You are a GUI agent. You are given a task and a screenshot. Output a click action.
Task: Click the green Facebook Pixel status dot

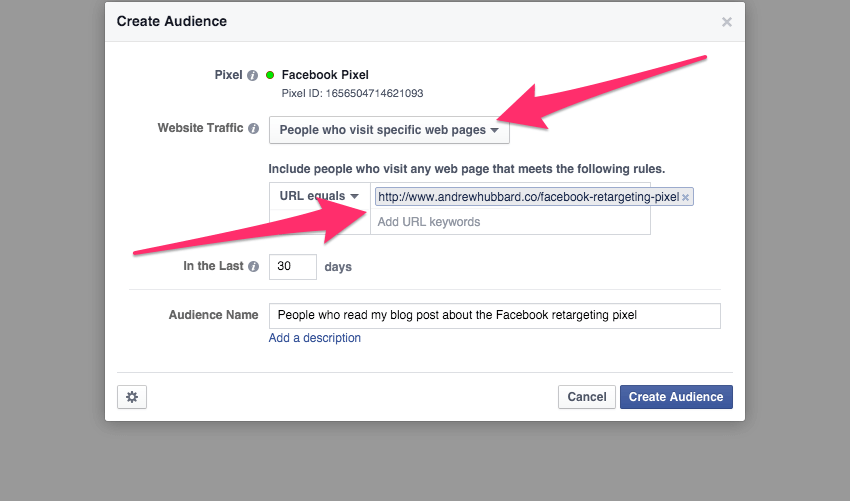pos(270,75)
